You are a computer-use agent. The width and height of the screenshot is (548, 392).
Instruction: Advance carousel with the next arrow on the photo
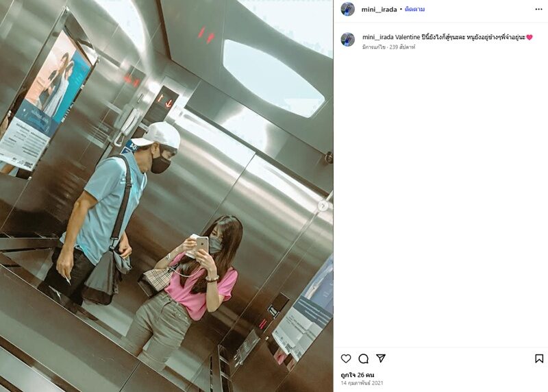(323, 206)
